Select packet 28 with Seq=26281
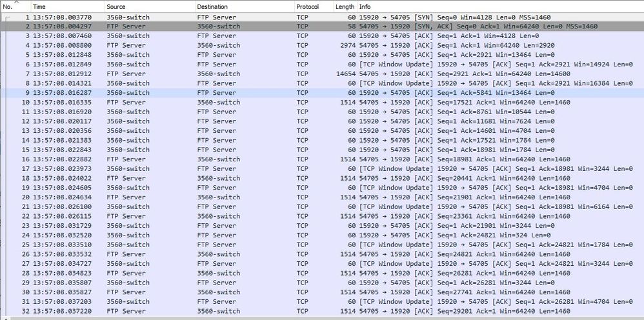 tap(323, 273)
